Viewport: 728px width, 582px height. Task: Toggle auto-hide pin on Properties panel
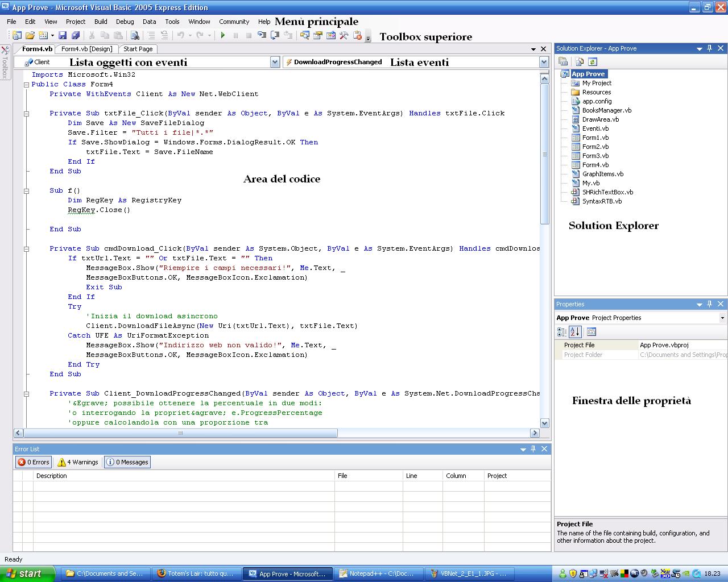710,304
